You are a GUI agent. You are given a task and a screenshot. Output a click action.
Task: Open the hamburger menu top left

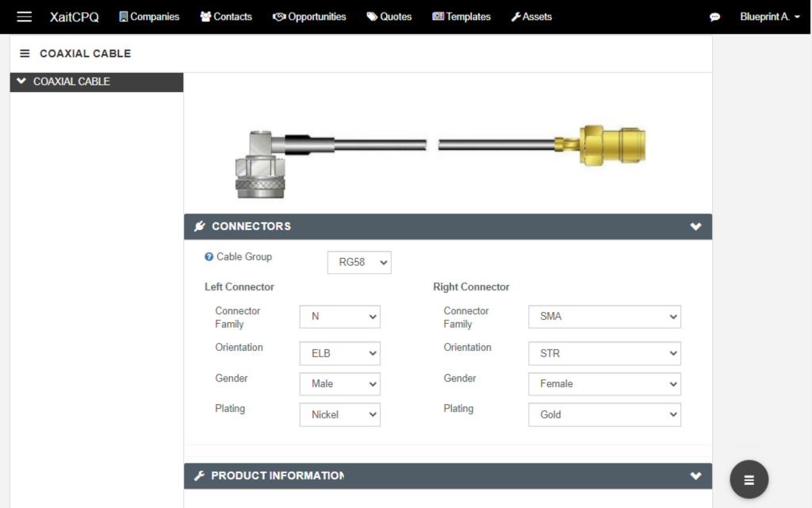pyautogui.click(x=24, y=16)
